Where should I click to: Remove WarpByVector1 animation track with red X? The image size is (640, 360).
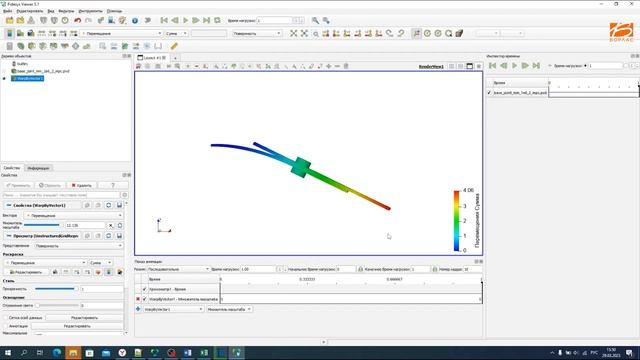point(138,299)
